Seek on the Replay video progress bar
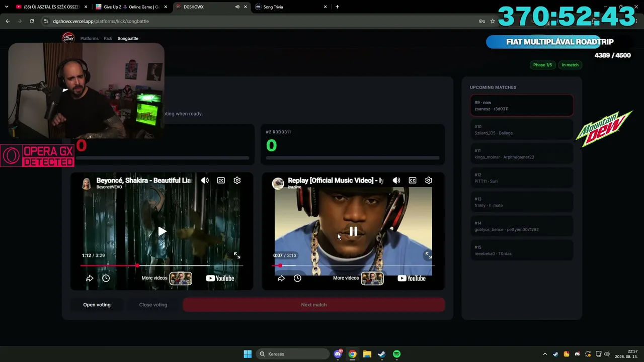Screen dimensions: 644x362 point(353,265)
